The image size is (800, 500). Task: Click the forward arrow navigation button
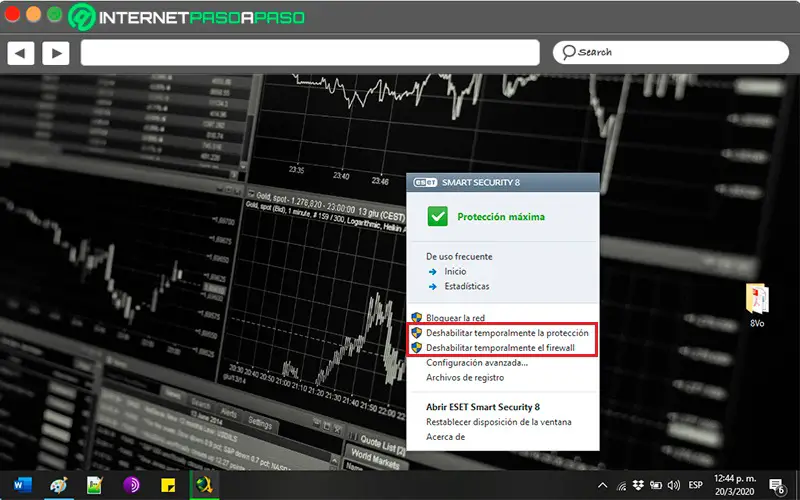(x=56, y=53)
